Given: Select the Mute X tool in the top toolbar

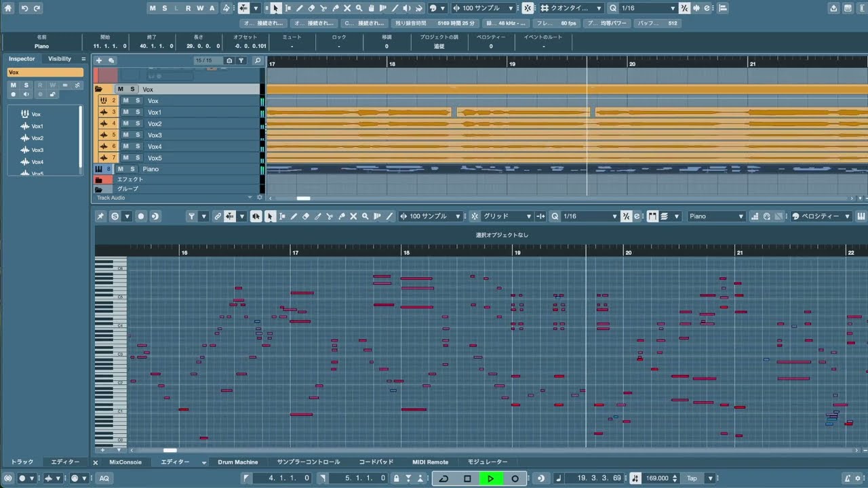Looking at the screenshot, I should coord(347,8).
